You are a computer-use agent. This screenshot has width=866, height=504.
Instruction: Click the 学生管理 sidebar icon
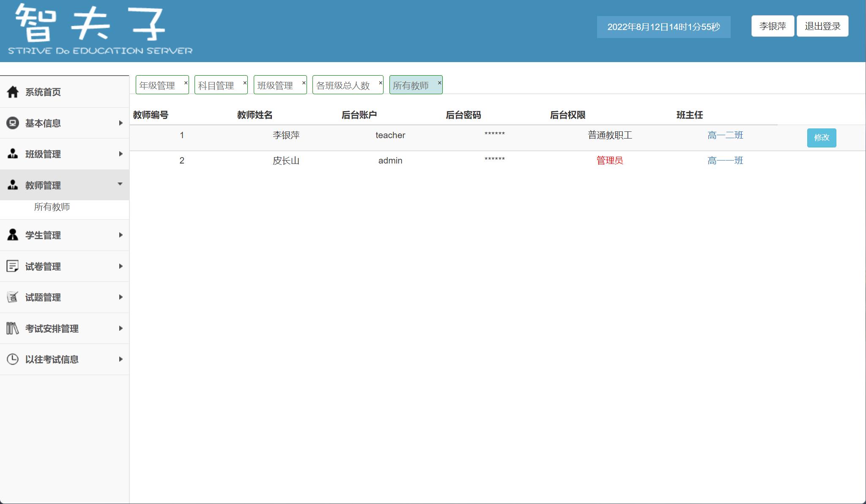(x=12, y=235)
